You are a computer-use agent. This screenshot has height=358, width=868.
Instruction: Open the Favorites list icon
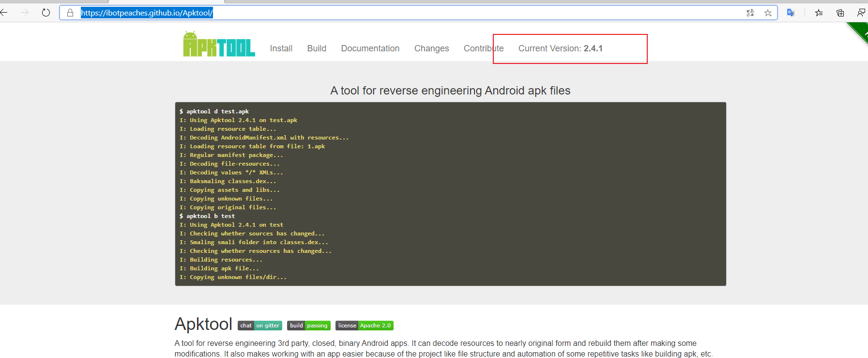[x=819, y=13]
